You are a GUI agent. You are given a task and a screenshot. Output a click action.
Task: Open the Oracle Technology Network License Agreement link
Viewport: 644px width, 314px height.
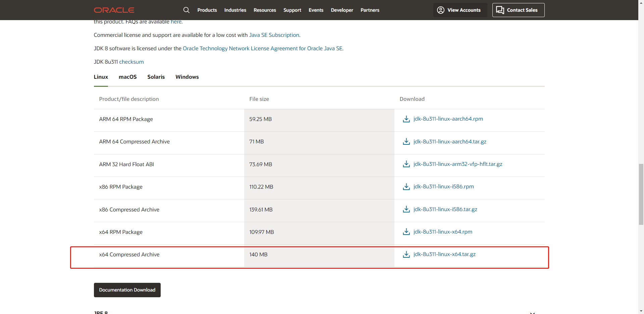263,48
